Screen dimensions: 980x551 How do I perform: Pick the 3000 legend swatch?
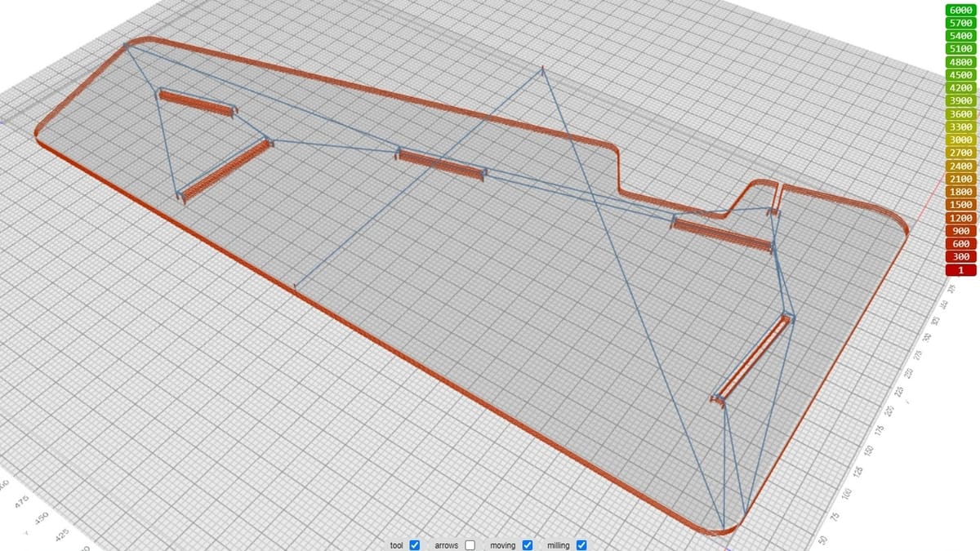click(x=960, y=140)
